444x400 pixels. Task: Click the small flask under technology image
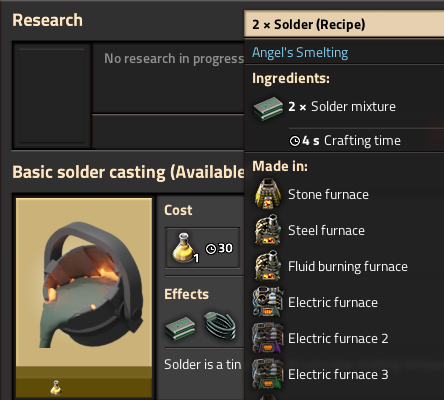56,388
